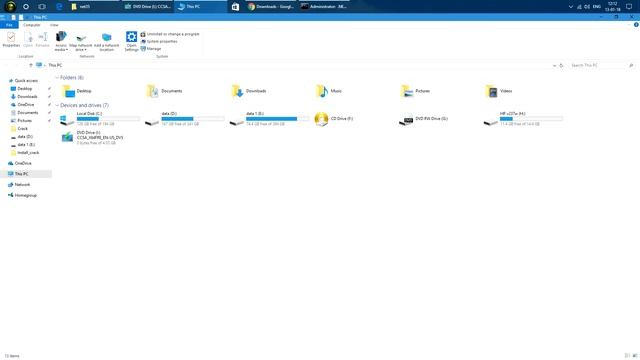640x360 pixels.
Task: Show hidden system tray icons chevron
Action: click(x=571, y=7)
